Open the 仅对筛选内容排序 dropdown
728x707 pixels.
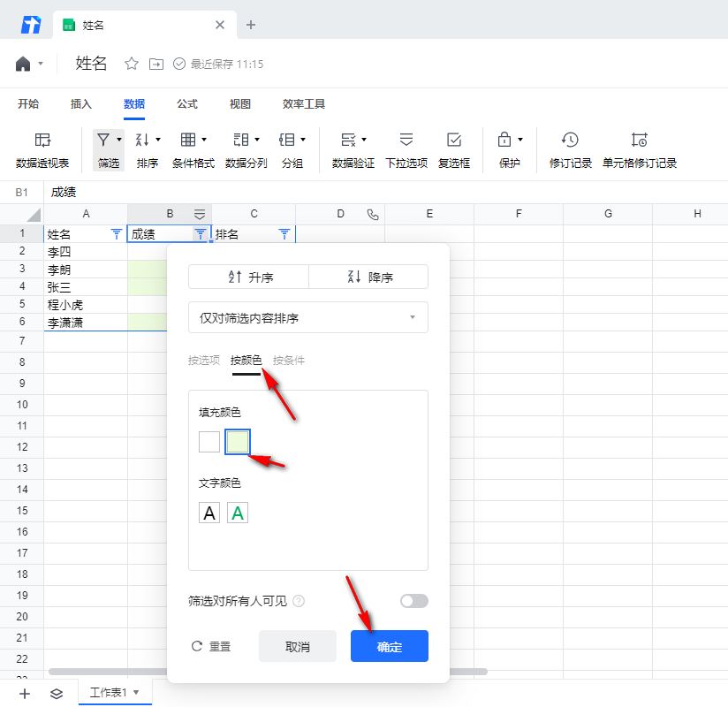[x=307, y=317]
